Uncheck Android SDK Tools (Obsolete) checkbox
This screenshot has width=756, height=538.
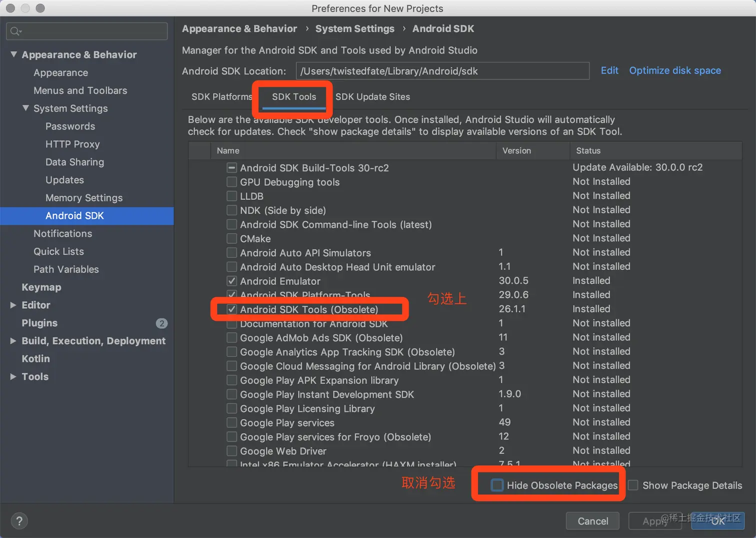[231, 309]
